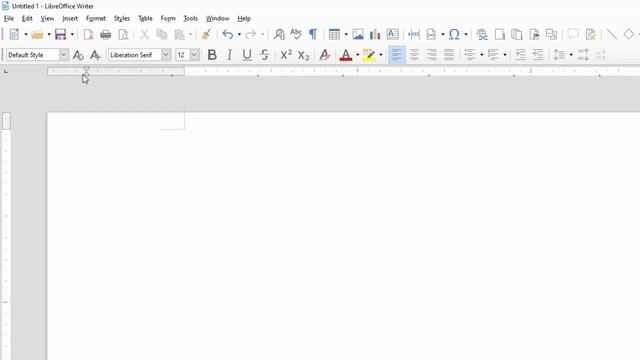
Task: Open a file using the folder icon
Action: click(x=38, y=34)
